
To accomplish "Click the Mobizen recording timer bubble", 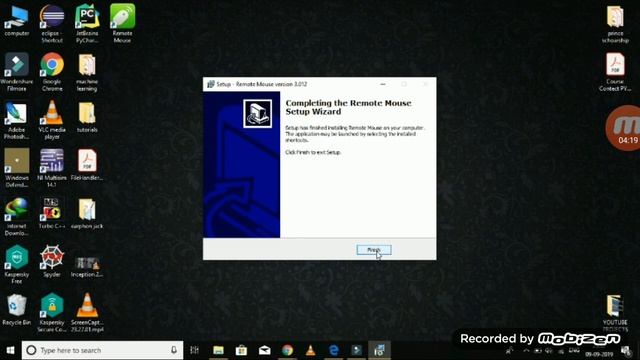I will tap(624, 128).
